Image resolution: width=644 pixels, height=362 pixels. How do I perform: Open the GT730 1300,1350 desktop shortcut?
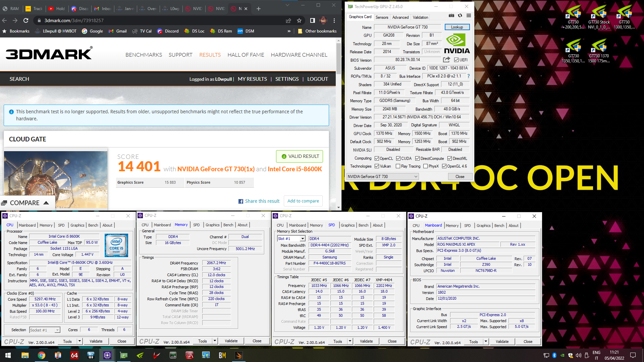pyautogui.click(x=624, y=17)
